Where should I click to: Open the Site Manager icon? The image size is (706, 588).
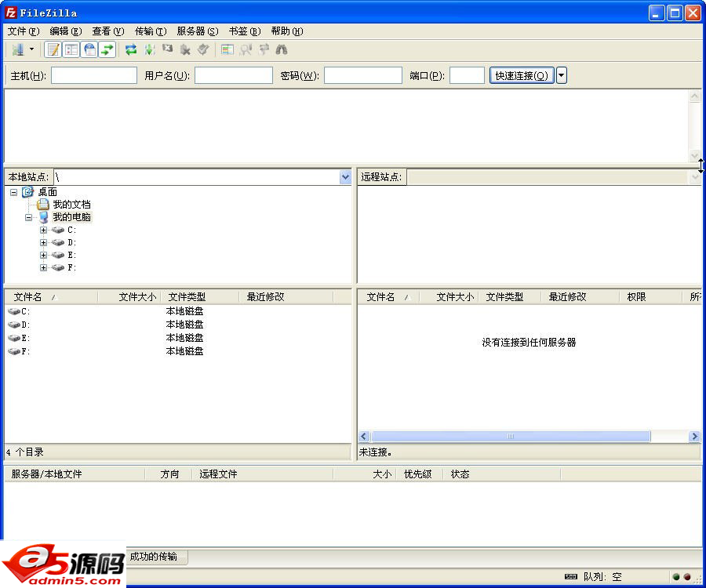click(18, 49)
